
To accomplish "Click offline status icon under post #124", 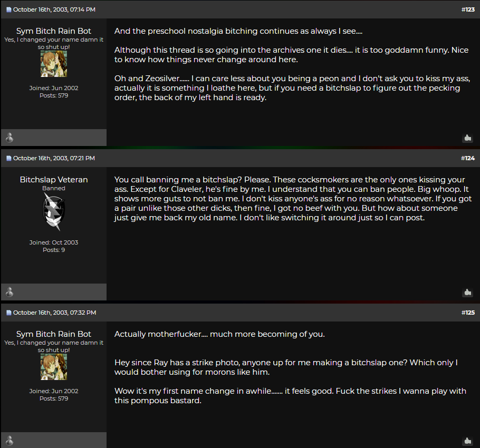I will 9,292.
